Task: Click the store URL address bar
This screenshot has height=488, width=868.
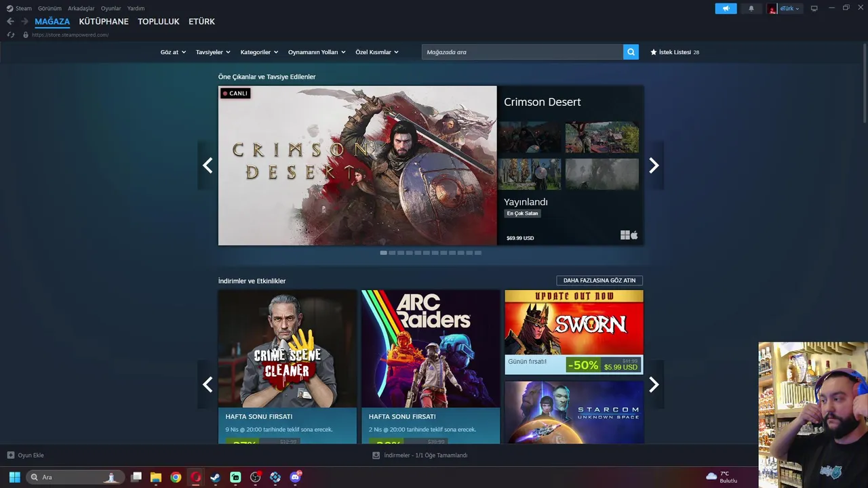Action: [70, 35]
